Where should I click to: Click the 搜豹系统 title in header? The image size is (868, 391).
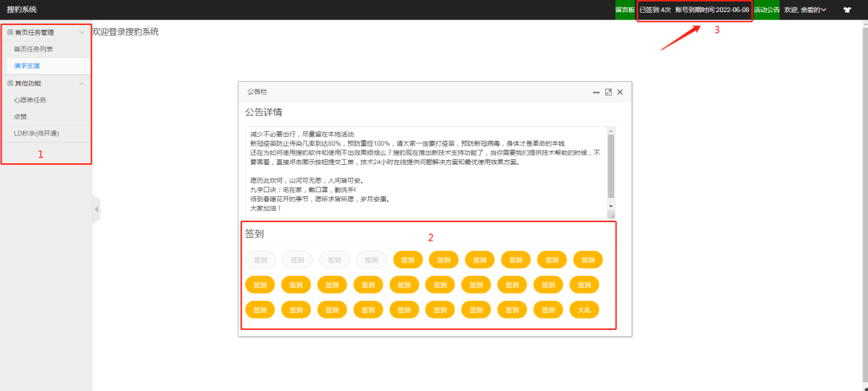(23, 10)
